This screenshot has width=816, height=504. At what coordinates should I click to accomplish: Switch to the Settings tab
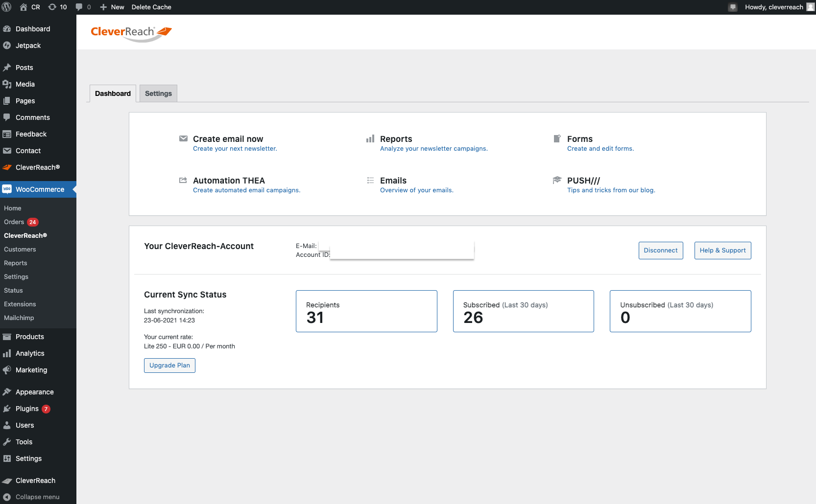[158, 93]
